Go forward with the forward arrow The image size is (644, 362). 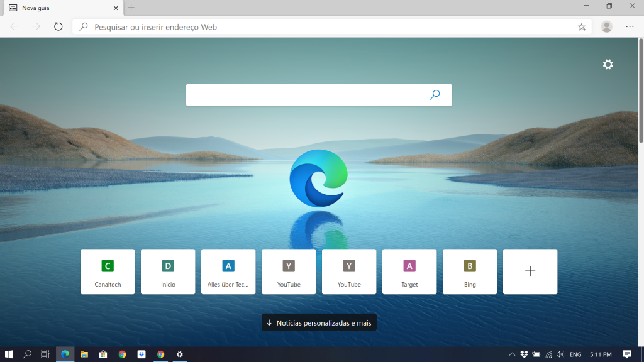point(36,26)
